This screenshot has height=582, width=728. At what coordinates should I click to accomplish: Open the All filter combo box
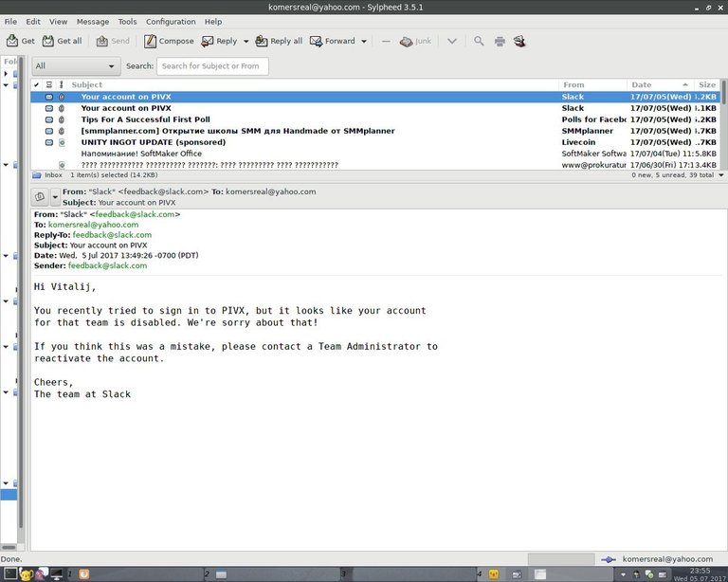point(76,66)
